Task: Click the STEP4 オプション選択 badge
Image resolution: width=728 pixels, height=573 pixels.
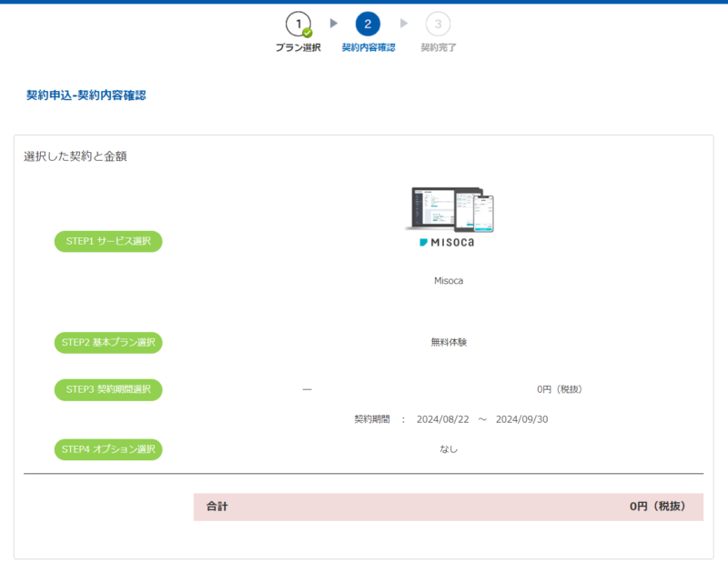Action: (x=108, y=449)
